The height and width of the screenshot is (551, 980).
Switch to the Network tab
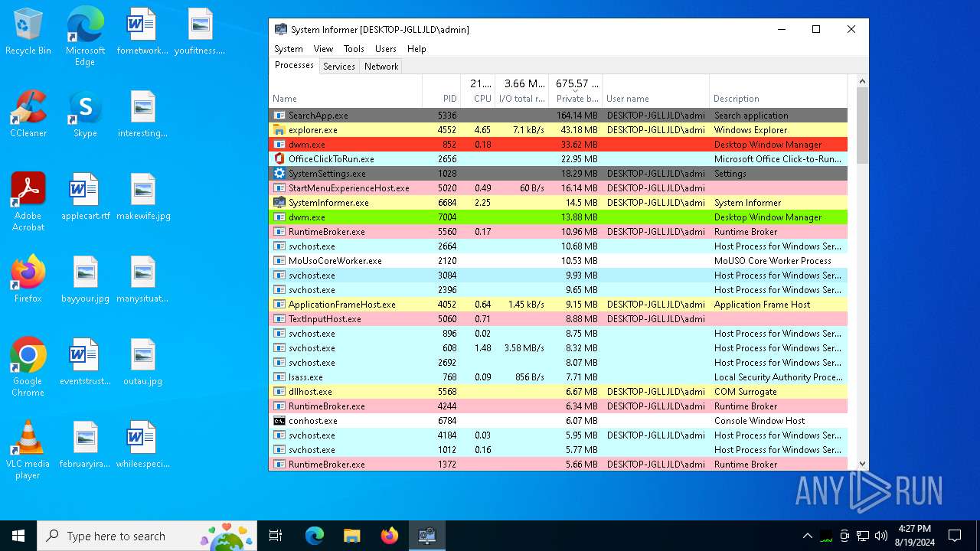(381, 67)
